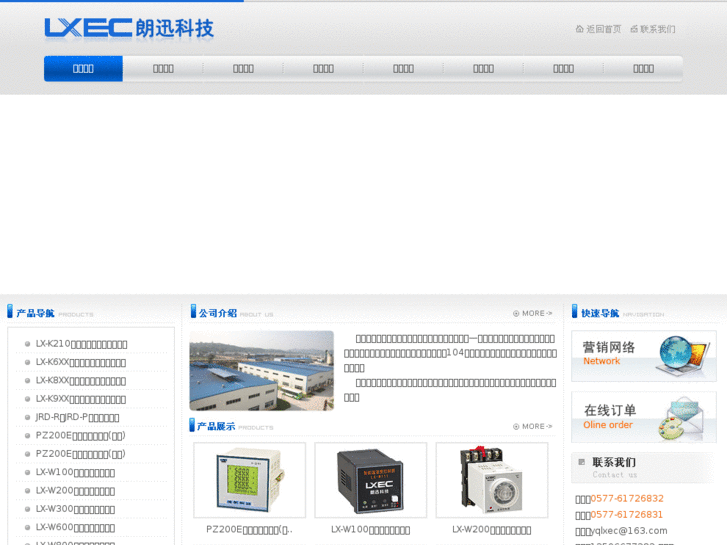
Task: Click phone number 0577-61726832
Action: [627, 499]
